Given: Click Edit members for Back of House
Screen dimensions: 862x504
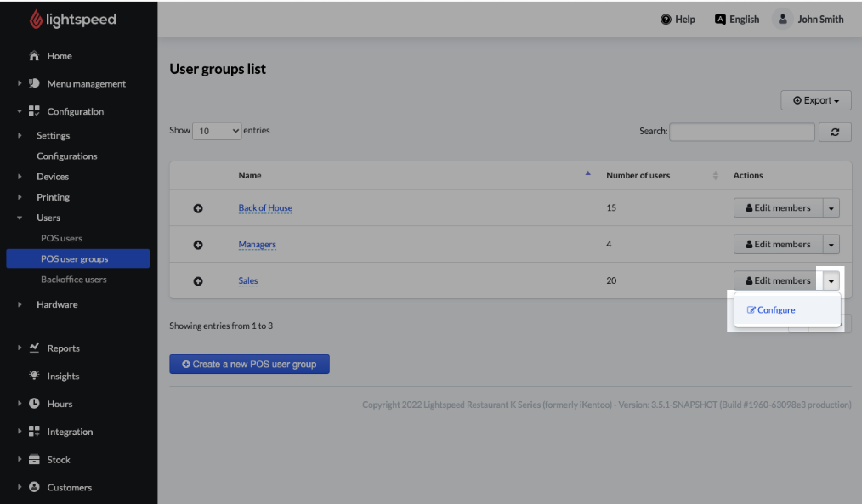Looking at the screenshot, I should click(x=778, y=208).
